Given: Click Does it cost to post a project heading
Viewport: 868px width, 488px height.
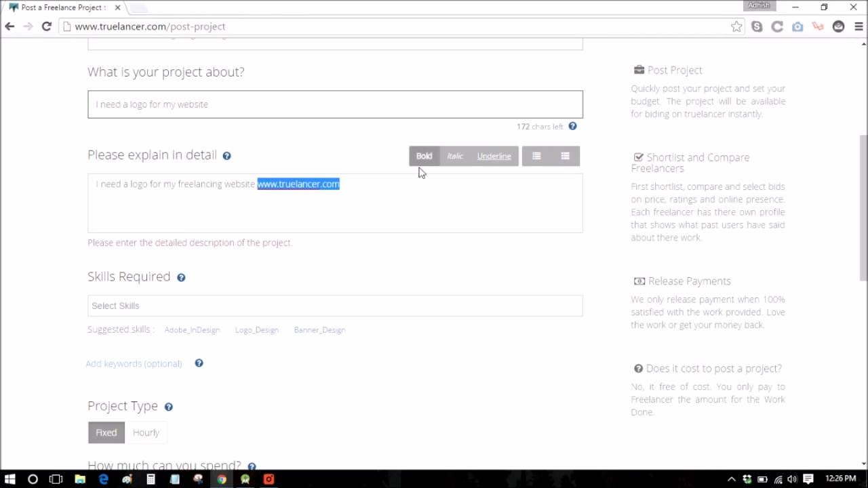Looking at the screenshot, I should pyautogui.click(x=707, y=369).
